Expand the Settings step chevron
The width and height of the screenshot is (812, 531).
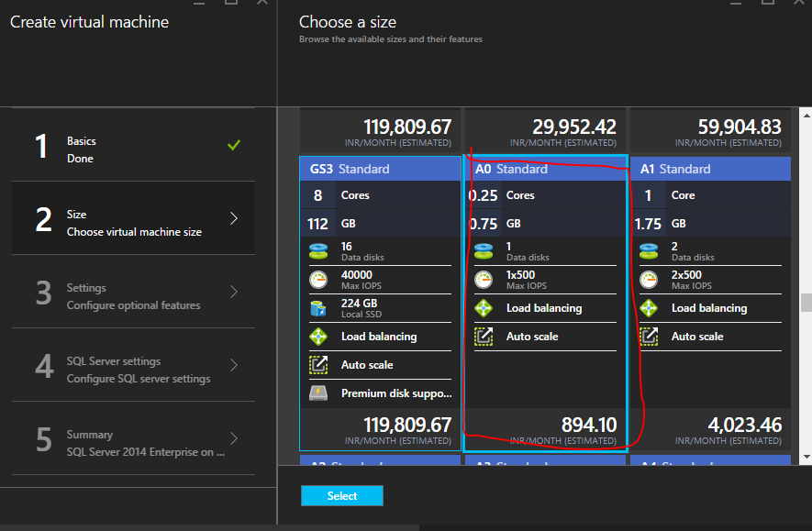[234, 292]
